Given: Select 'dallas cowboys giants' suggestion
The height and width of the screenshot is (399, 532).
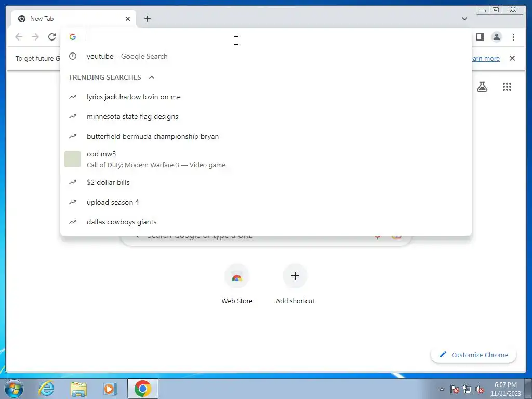Looking at the screenshot, I should [x=265, y=222].
